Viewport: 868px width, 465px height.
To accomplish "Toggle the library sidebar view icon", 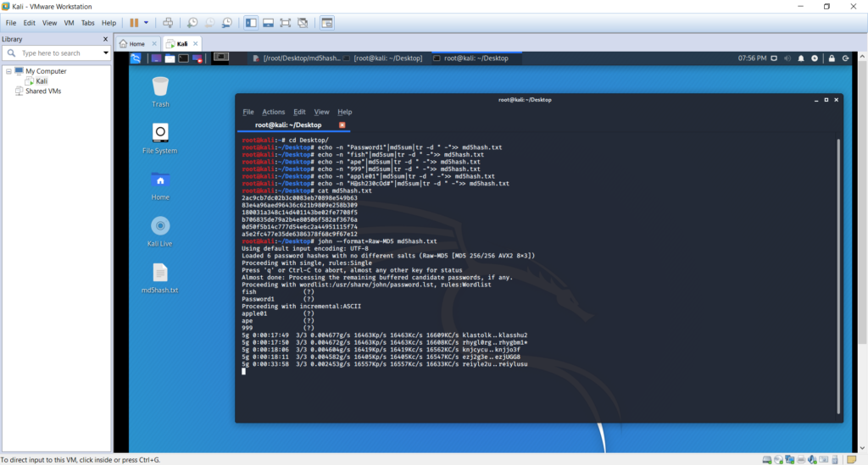I will 251,23.
